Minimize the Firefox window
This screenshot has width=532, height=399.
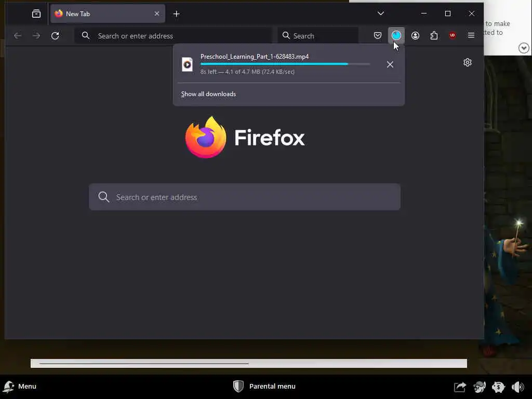[x=424, y=13]
